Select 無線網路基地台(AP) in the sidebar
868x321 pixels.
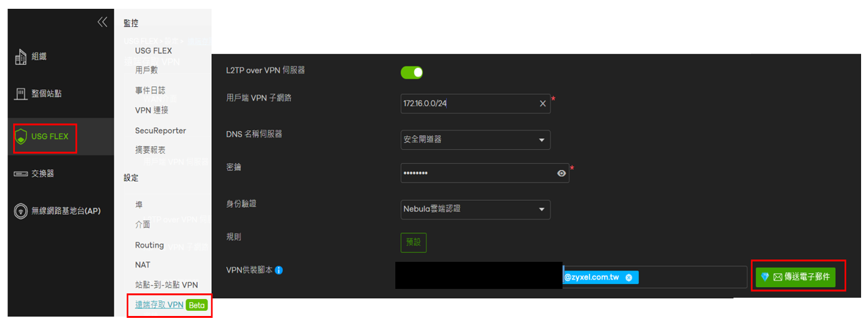(x=66, y=211)
